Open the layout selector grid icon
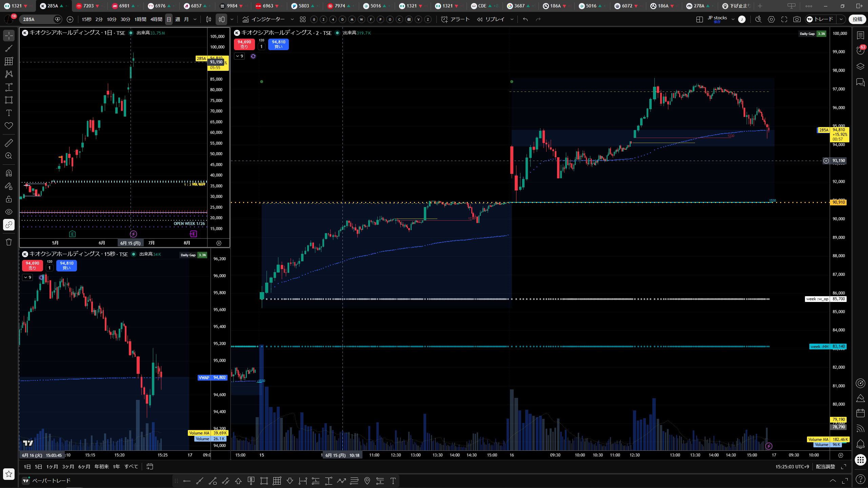The height and width of the screenshot is (488, 868). point(699,19)
